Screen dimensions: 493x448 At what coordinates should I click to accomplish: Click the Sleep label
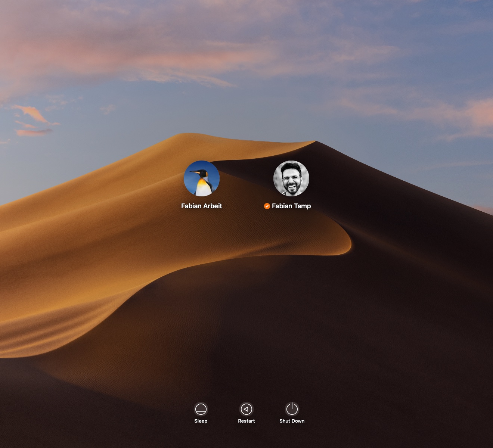(x=201, y=421)
